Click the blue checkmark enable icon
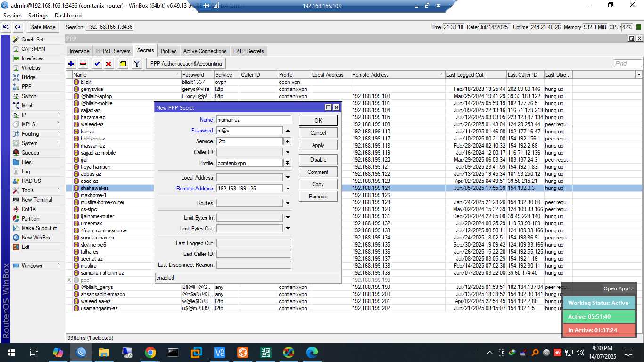Image resolution: width=644 pixels, height=362 pixels. [97, 64]
